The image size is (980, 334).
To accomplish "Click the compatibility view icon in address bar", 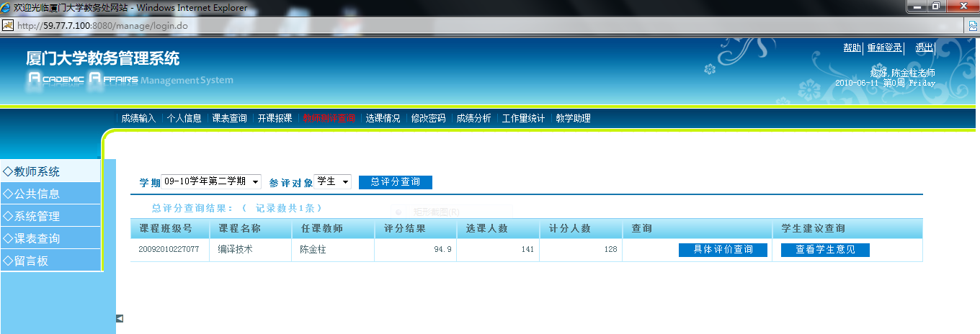I will click(x=972, y=25).
